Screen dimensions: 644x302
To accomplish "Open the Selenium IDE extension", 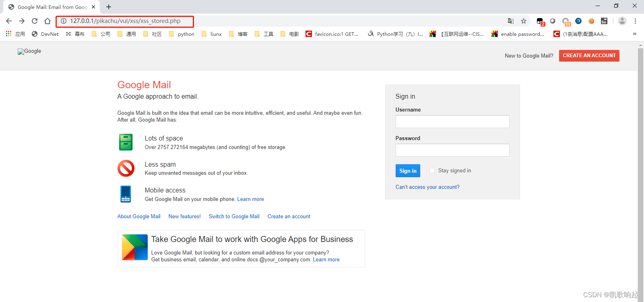I will 604,21.
